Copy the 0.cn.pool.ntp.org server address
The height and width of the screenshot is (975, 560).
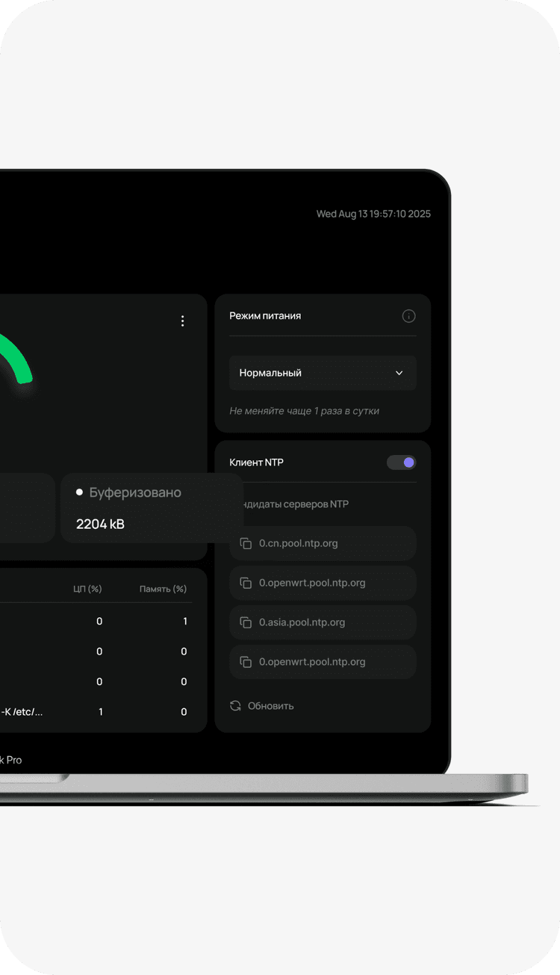[246, 543]
